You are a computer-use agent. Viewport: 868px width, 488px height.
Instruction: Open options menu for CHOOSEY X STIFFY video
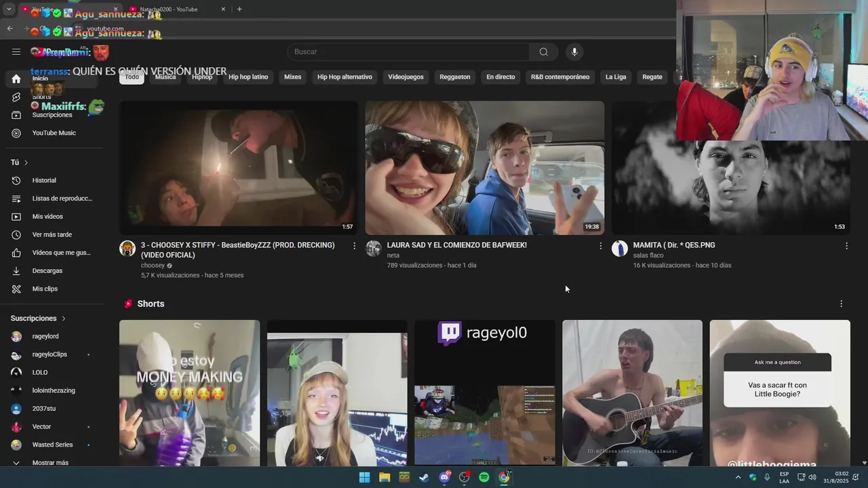354,245
